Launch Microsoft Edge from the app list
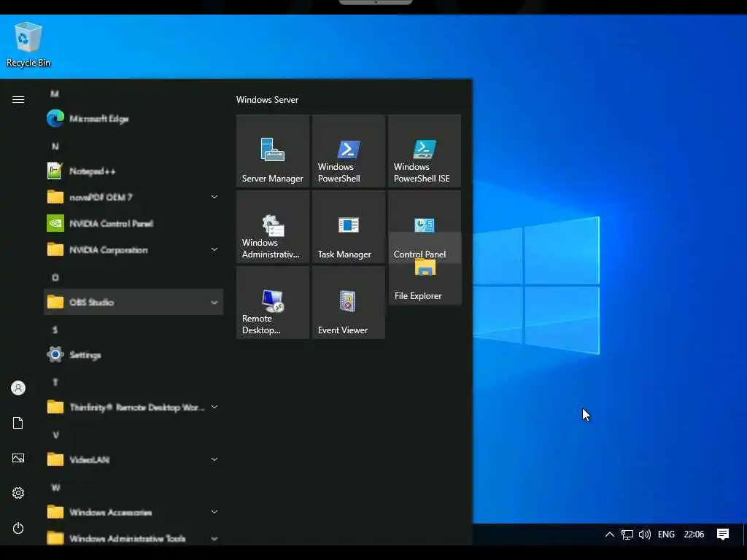Image resolution: width=747 pixels, height=560 pixels. 133,119
